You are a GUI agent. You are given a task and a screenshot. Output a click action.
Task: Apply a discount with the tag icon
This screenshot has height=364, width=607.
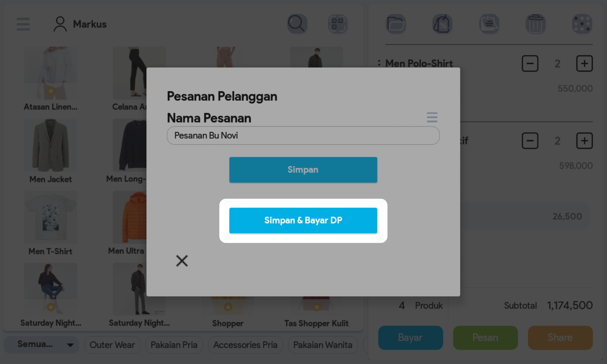click(442, 24)
